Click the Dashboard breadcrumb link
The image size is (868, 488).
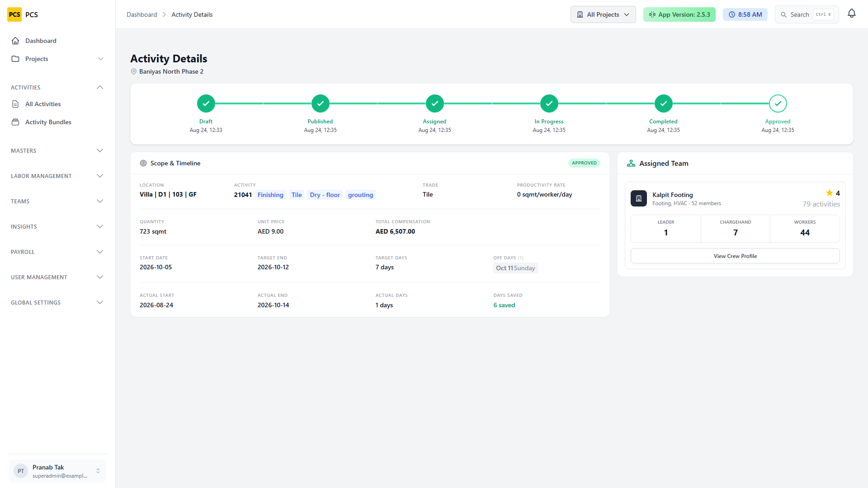coord(142,14)
